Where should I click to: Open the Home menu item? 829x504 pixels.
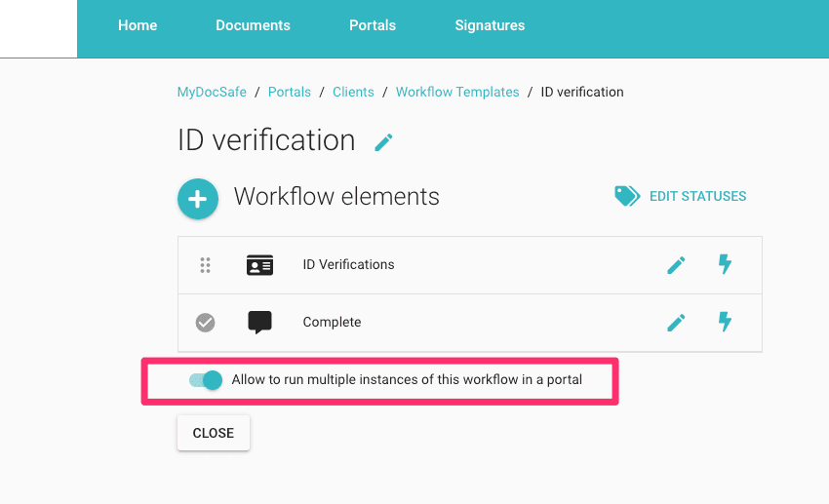click(x=138, y=25)
